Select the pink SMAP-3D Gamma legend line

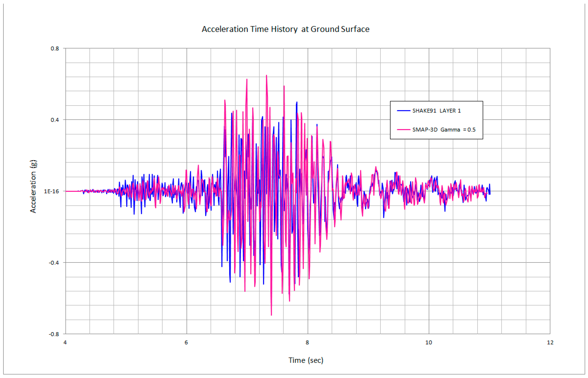pyautogui.click(x=403, y=130)
